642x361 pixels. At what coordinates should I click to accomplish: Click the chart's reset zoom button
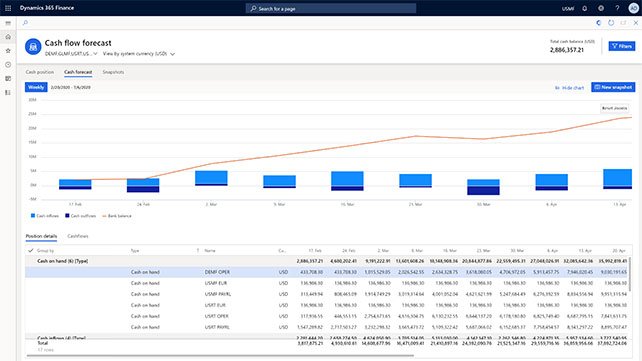614,108
